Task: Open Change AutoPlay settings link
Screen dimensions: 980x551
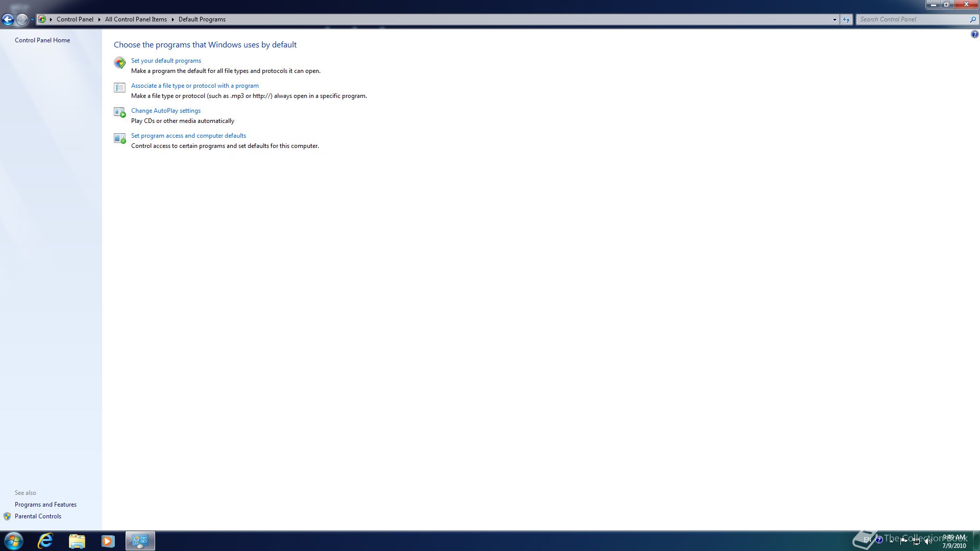Action: (165, 111)
